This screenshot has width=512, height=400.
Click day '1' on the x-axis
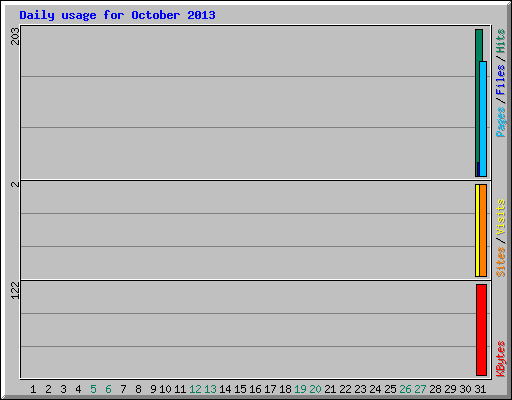33,389
